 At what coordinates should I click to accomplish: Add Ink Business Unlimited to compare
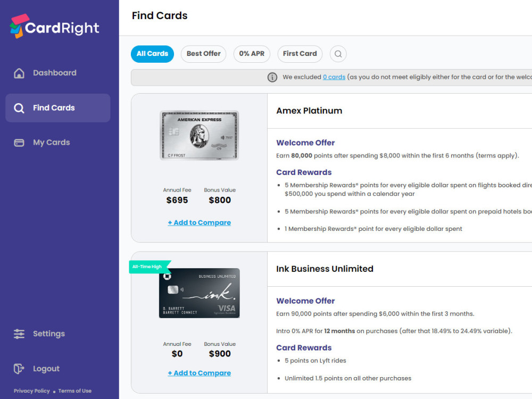click(199, 373)
